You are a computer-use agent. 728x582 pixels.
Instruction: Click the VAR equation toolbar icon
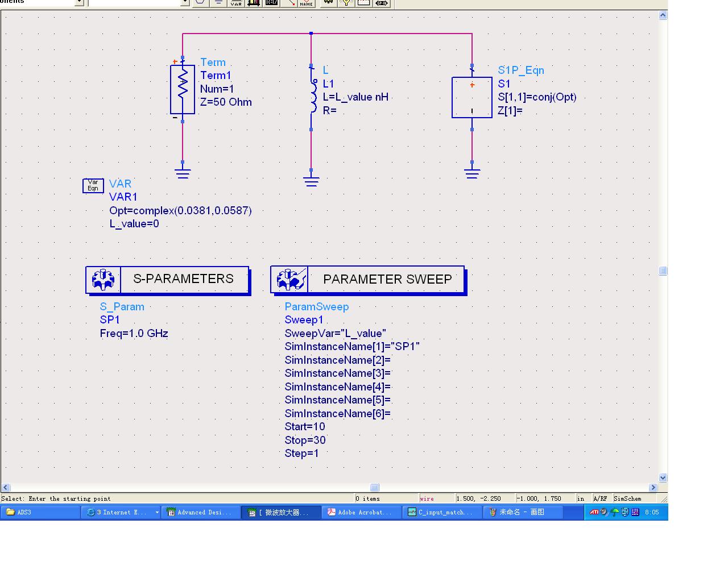236,3
